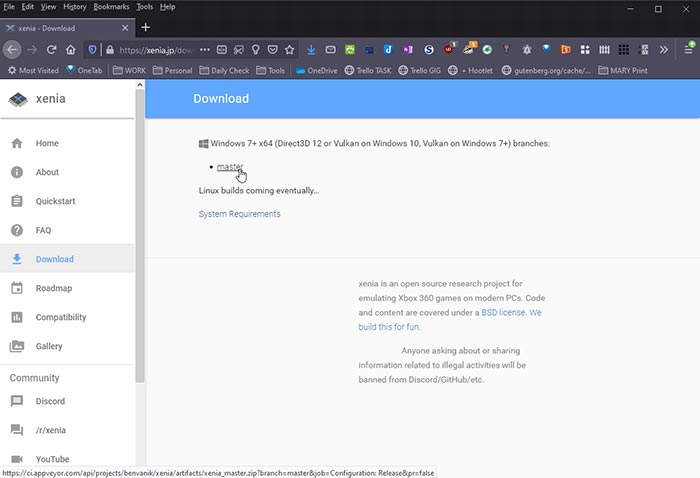
Task: Save page to Pocket icon
Action: 272,49
